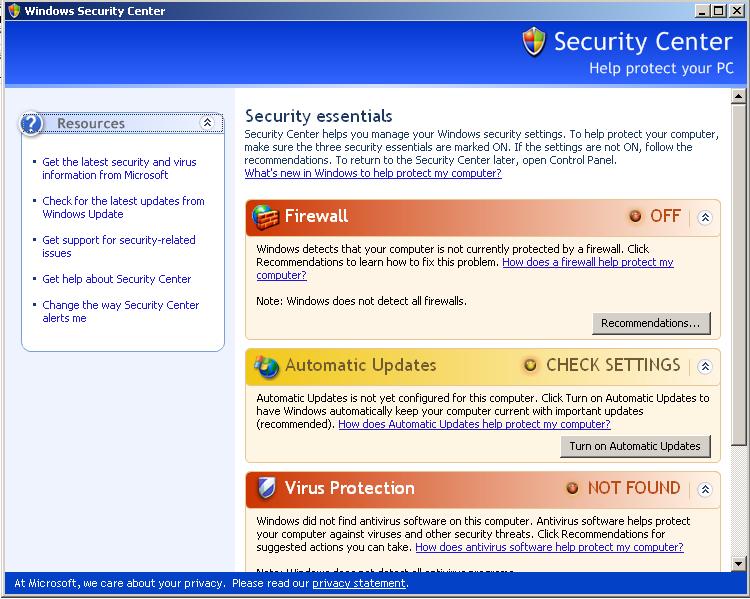Click the Resources question mark icon
This screenshot has height=599, width=750.
tap(32, 123)
